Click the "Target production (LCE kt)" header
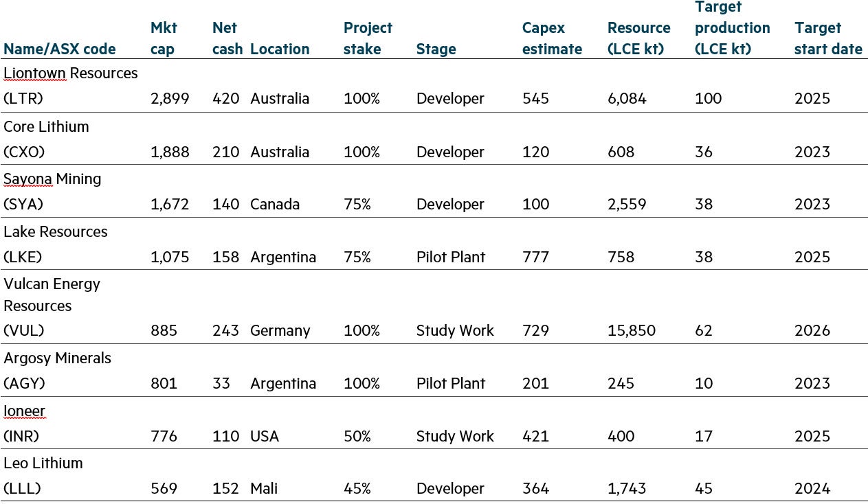Image resolution: width=868 pixels, height=504 pixels. point(733,28)
